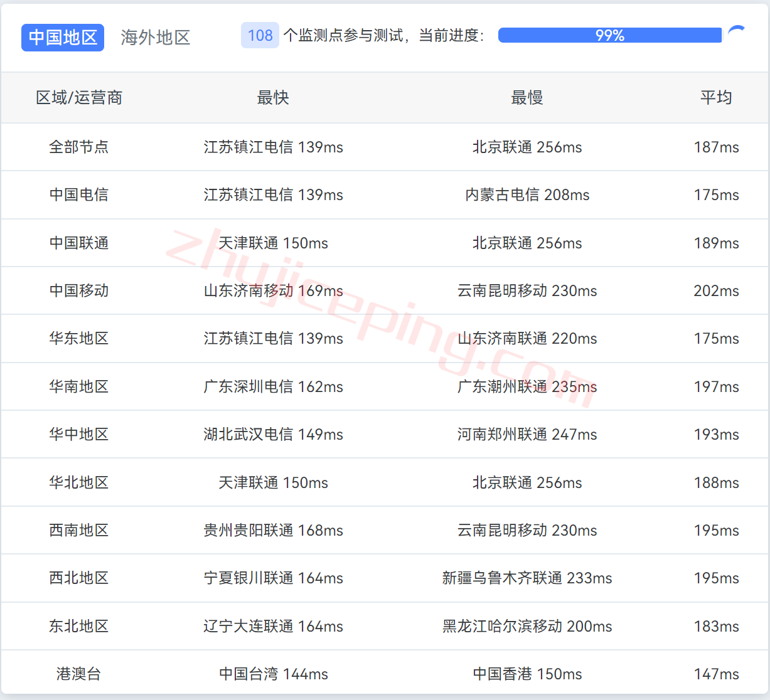Click 山东济南移动 169ms cell

pos(273,290)
